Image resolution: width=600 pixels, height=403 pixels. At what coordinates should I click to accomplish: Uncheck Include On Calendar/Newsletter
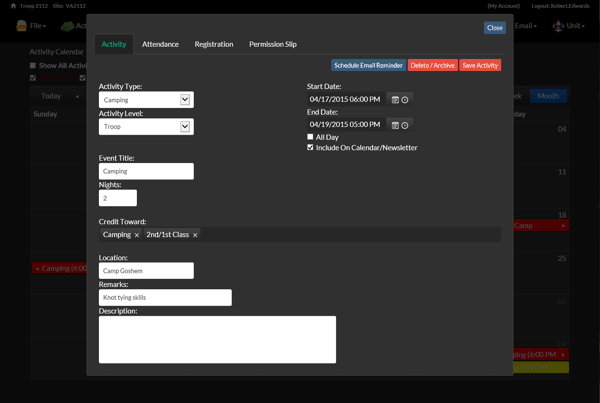(310, 147)
